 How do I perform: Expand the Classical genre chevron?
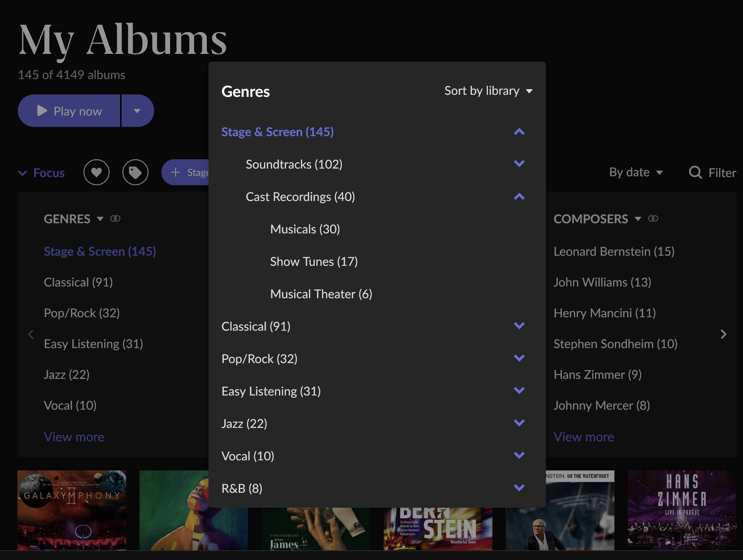[x=519, y=326]
